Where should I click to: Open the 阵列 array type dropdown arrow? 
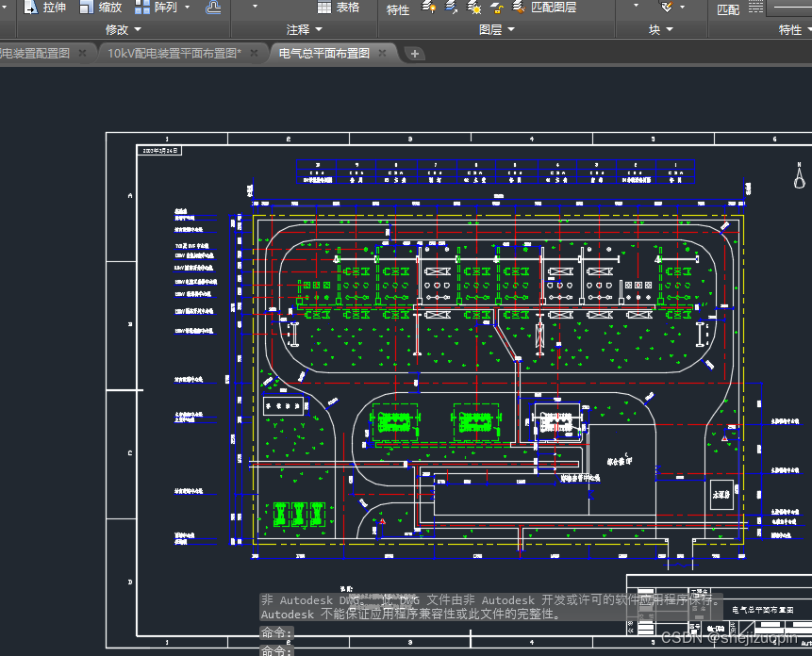(188, 8)
